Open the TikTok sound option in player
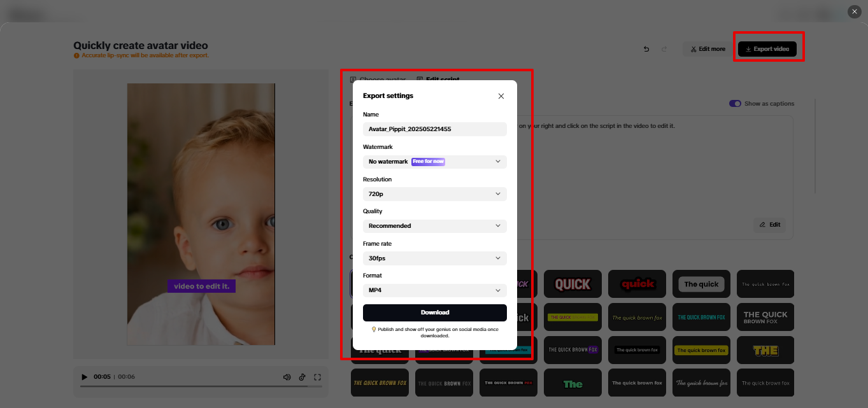Screen dimensions: 868x408 [x=302, y=377]
